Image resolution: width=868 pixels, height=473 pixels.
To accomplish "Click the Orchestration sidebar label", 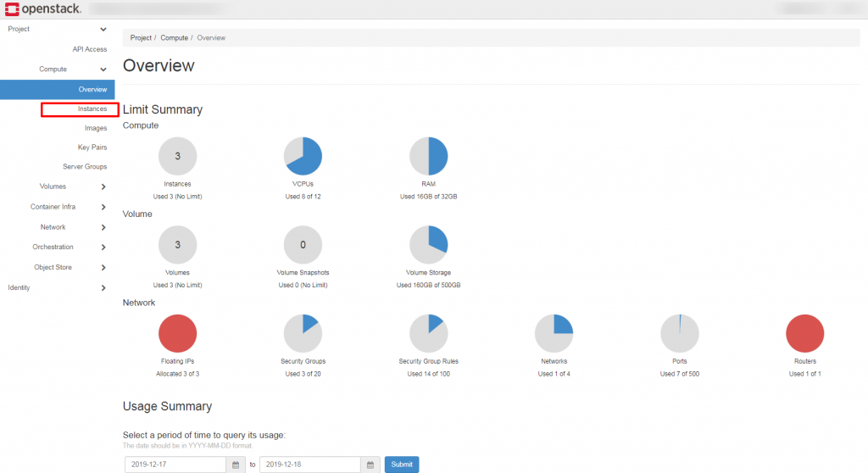I will click(x=53, y=247).
